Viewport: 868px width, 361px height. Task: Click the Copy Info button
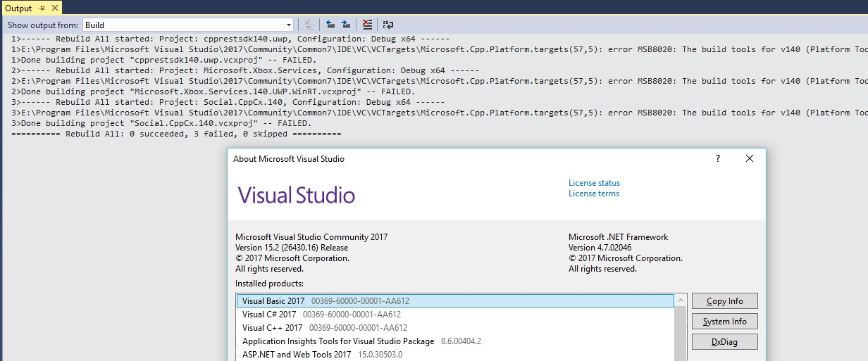[x=725, y=301]
